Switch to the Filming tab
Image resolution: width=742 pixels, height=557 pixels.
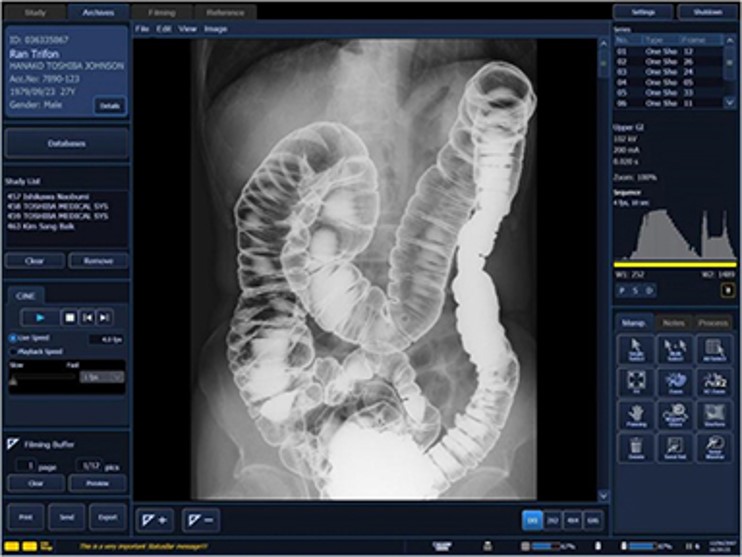pyautogui.click(x=161, y=13)
